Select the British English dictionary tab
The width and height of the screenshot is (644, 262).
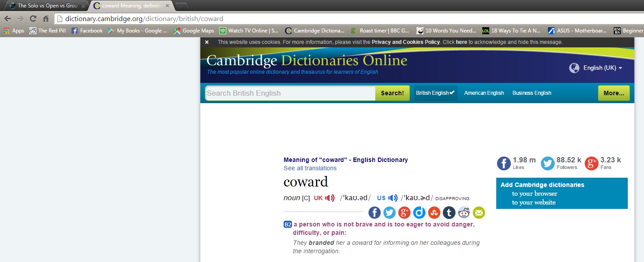[x=435, y=93]
